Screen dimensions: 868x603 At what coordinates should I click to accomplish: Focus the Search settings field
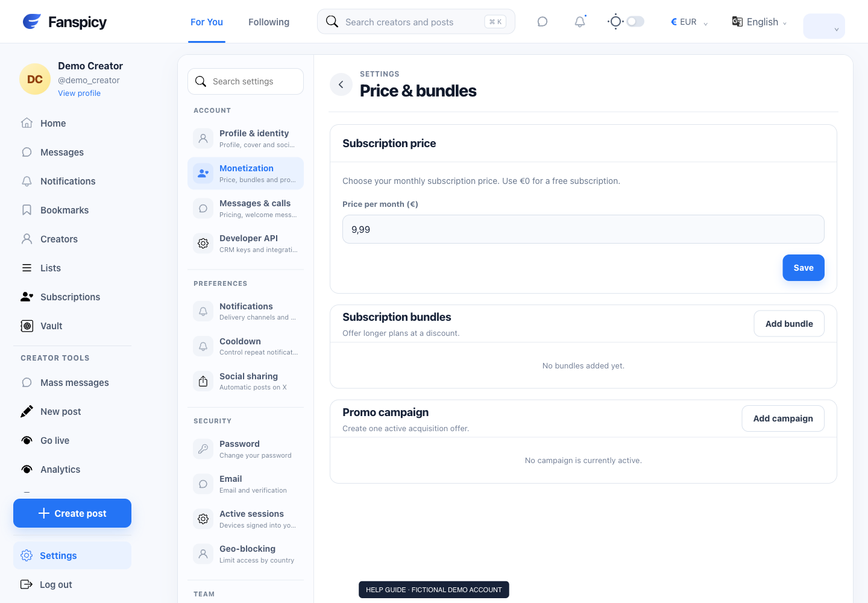click(x=245, y=81)
